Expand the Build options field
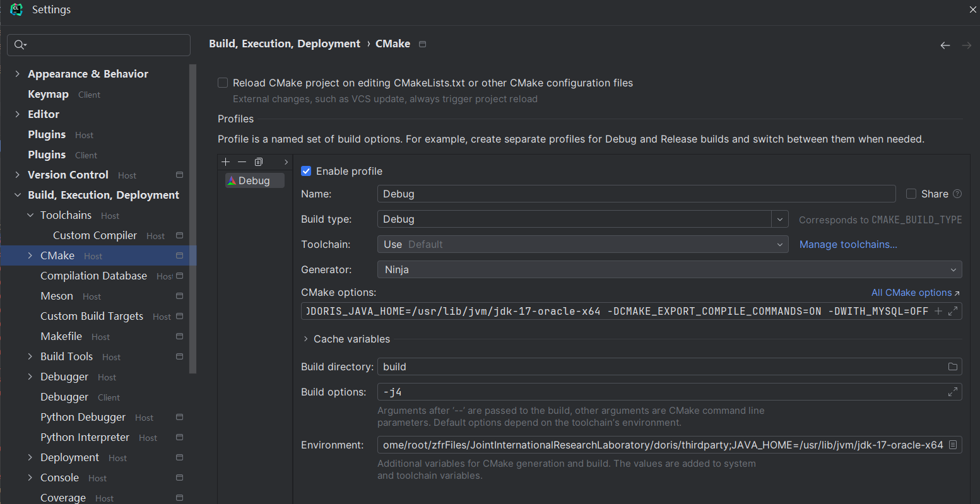 (x=953, y=392)
